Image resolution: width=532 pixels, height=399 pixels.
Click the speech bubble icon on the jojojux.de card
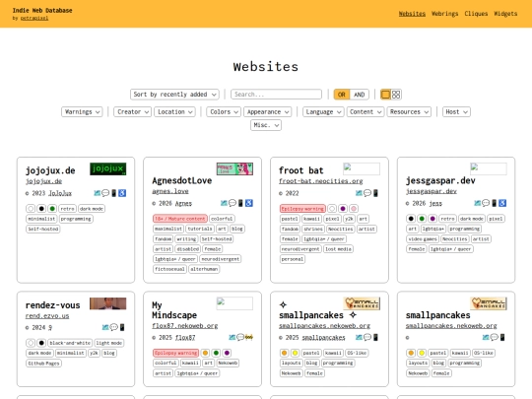pos(105,193)
